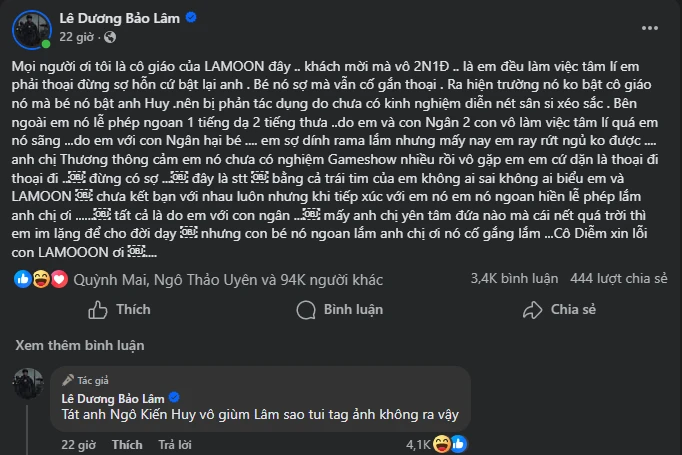
Task: View the comment's 4,1K reactions count
Action: point(417,443)
